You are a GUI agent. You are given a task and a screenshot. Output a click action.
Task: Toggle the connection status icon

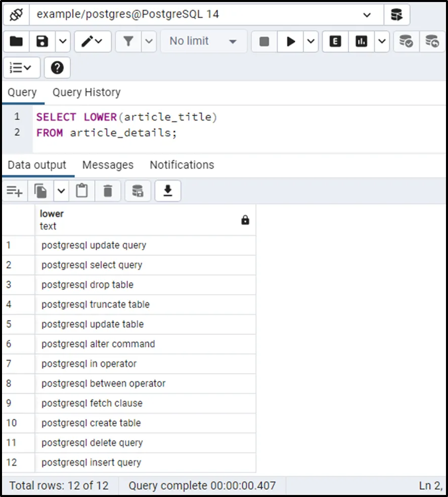[16, 15]
